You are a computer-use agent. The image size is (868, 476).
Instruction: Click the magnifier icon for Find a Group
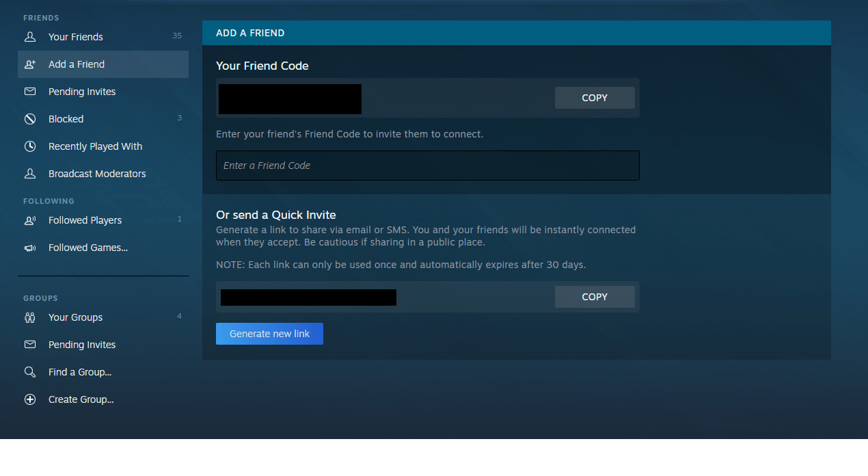(30, 372)
